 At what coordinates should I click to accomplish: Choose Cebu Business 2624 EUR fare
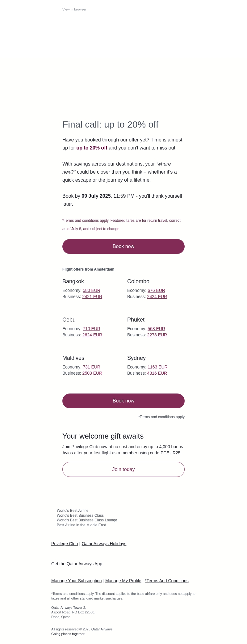tap(92, 335)
